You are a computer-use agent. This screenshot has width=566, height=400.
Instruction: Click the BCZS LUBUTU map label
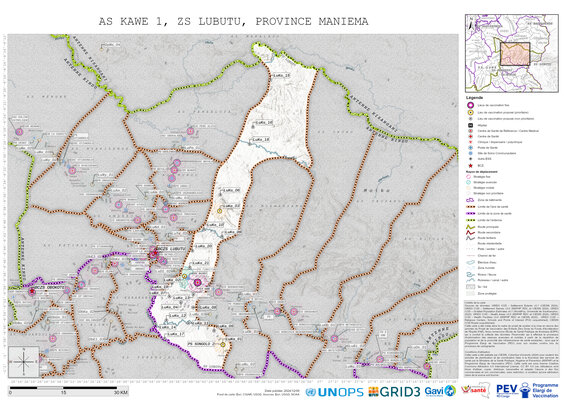pyautogui.click(x=172, y=249)
